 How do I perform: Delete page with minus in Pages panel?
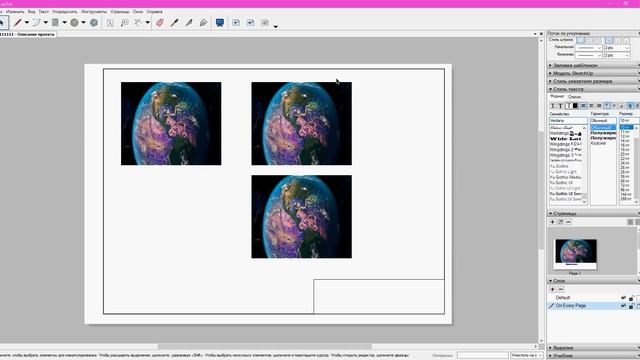click(568, 222)
